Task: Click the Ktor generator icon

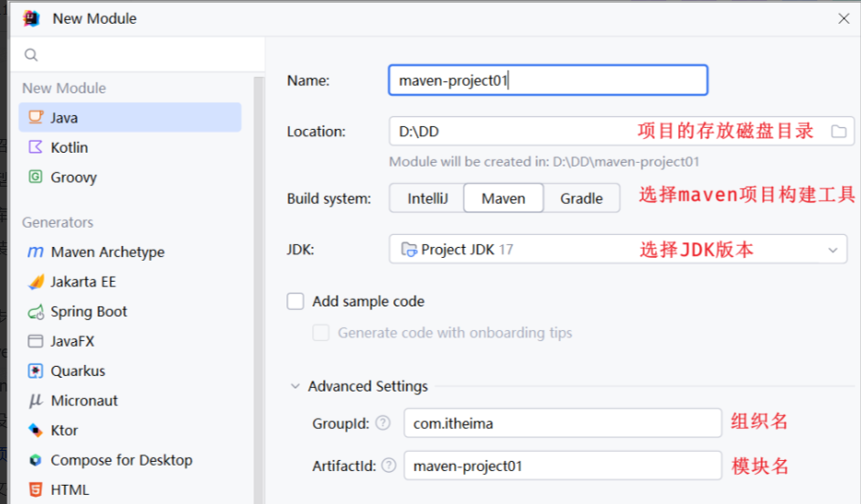Action: (36, 431)
